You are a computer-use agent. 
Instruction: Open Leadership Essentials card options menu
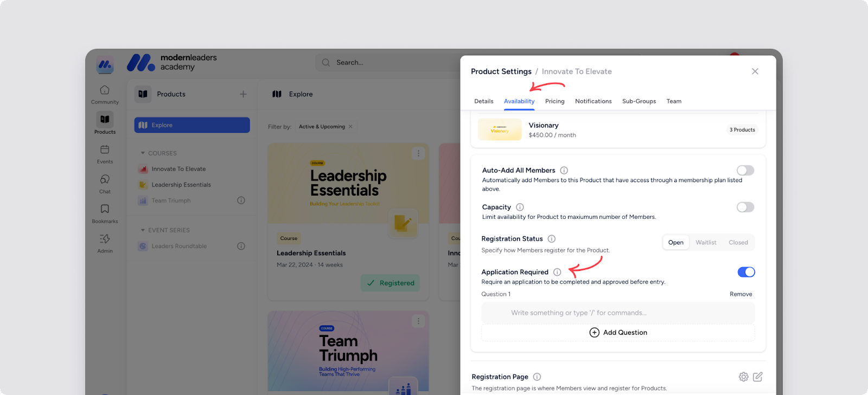tap(418, 153)
